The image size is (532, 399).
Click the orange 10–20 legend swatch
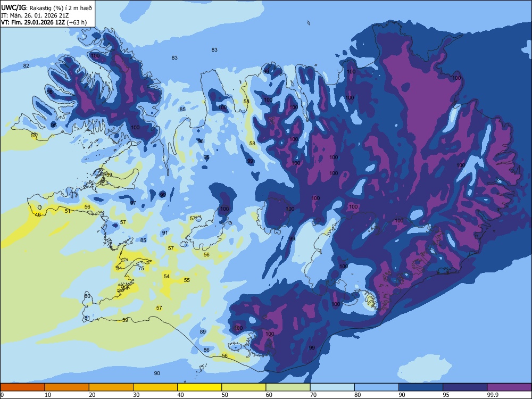pyautogui.click(x=67, y=387)
